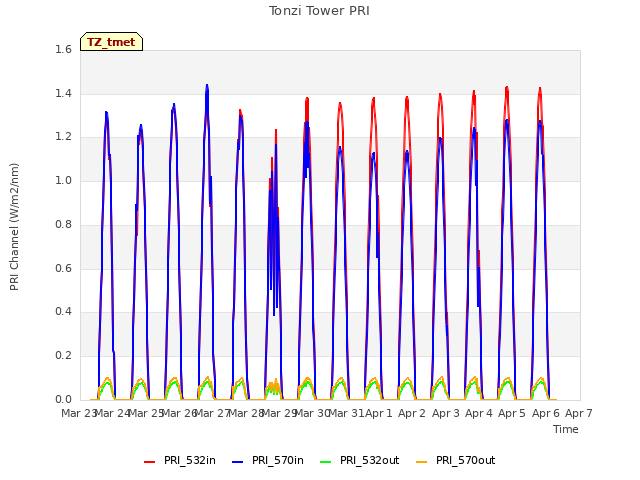
Task: Click the Apr 5 x-axis tick label
Action: (512, 413)
